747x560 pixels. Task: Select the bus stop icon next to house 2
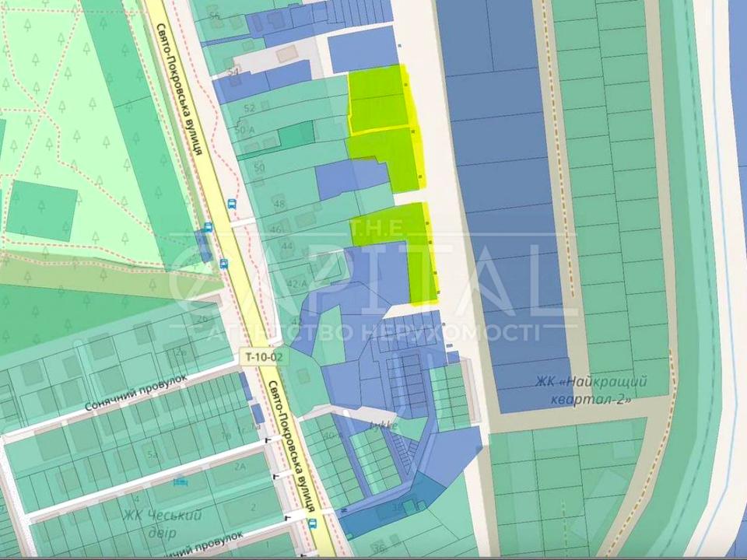click(313, 523)
